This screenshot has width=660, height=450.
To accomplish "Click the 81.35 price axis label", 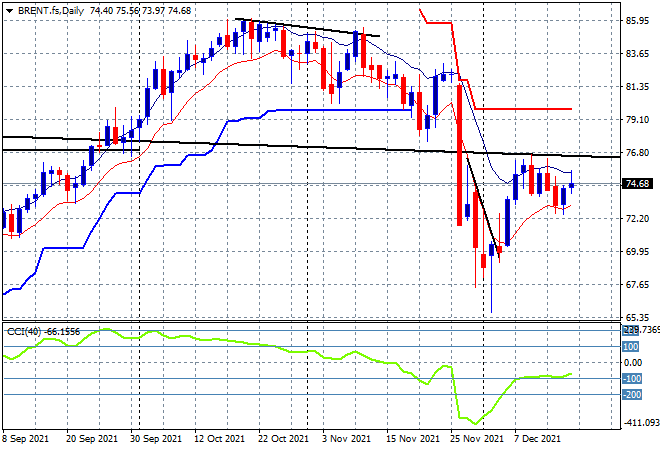I will [x=637, y=87].
